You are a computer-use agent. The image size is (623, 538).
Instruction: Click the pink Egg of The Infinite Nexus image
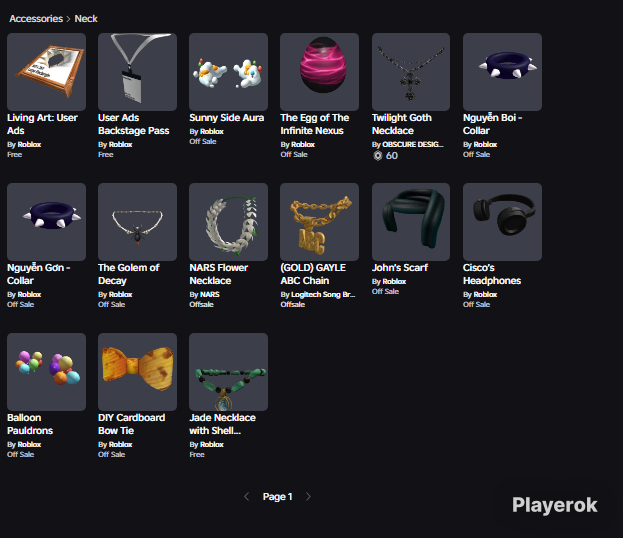[x=319, y=72]
